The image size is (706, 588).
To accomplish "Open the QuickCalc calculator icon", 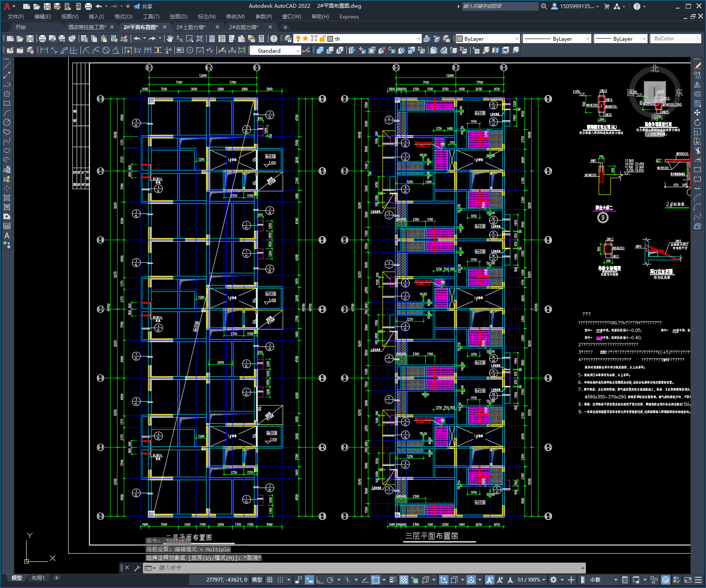I will 261,39.
